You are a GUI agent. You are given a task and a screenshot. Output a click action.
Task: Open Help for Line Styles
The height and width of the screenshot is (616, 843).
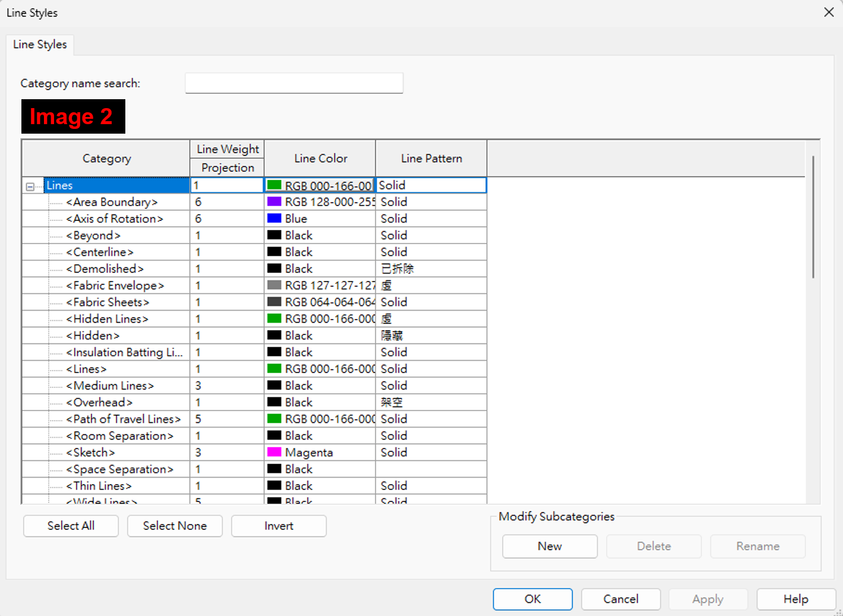pyautogui.click(x=795, y=599)
